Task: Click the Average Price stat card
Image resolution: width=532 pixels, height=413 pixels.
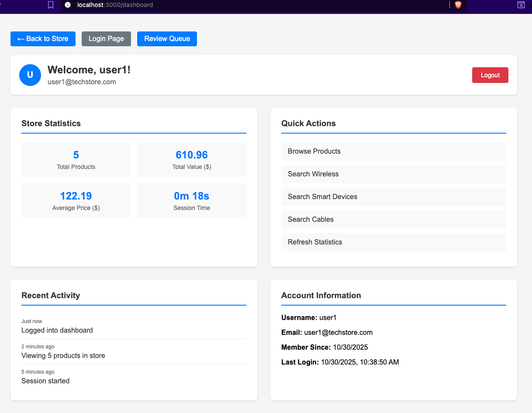Action: pyautogui.click(x=76, y=201)
